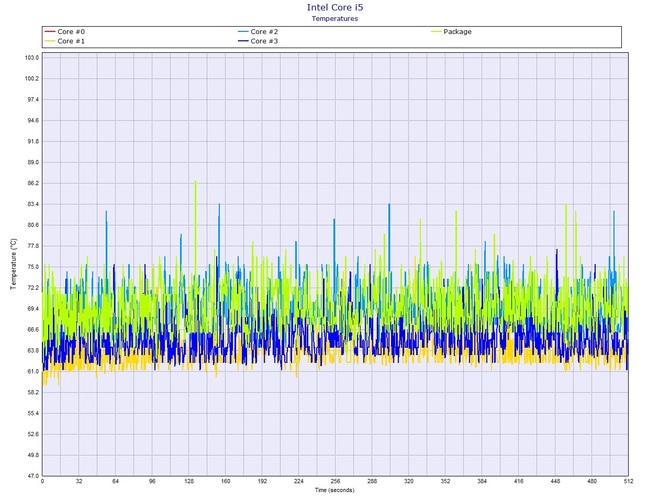The height and width of the screenshot is (502, 670).
Task: Click the Core #2 legend entry
Action: pyautogui.click(x=258, y=32)
